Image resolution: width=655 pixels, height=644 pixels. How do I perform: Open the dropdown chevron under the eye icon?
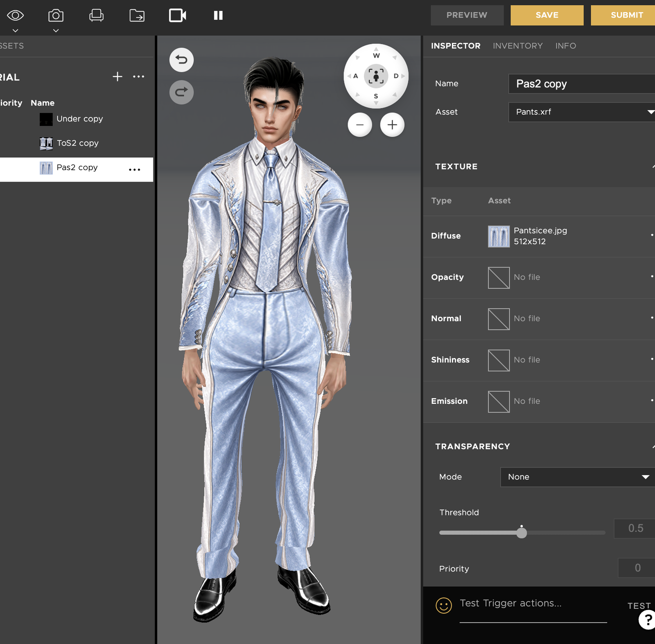(16, 31)
